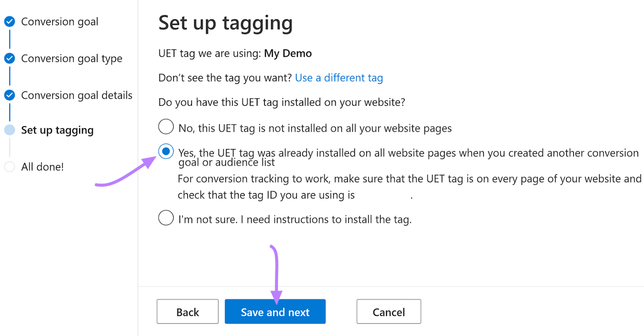Click the Set up tagging step circle
The width and height of the screenshot is (644, 336).
10,130
